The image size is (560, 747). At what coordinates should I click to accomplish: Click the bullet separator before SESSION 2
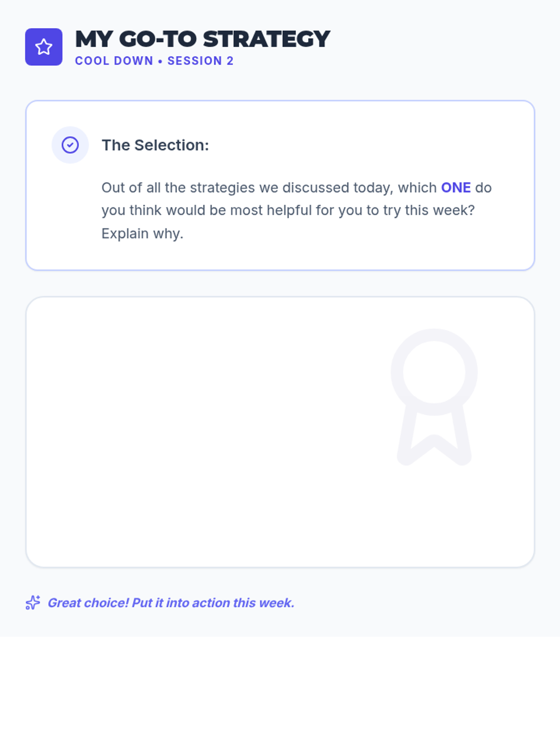(x=160, y=61)
